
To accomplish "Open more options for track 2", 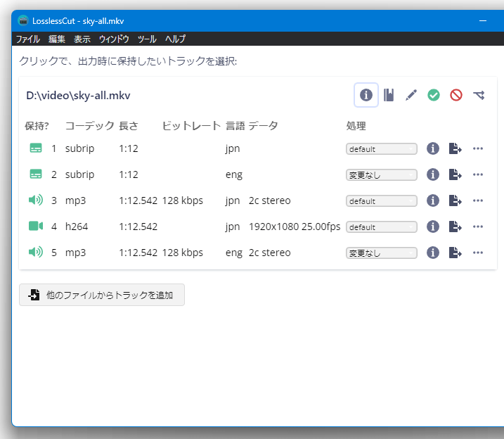I will (478, 174).
